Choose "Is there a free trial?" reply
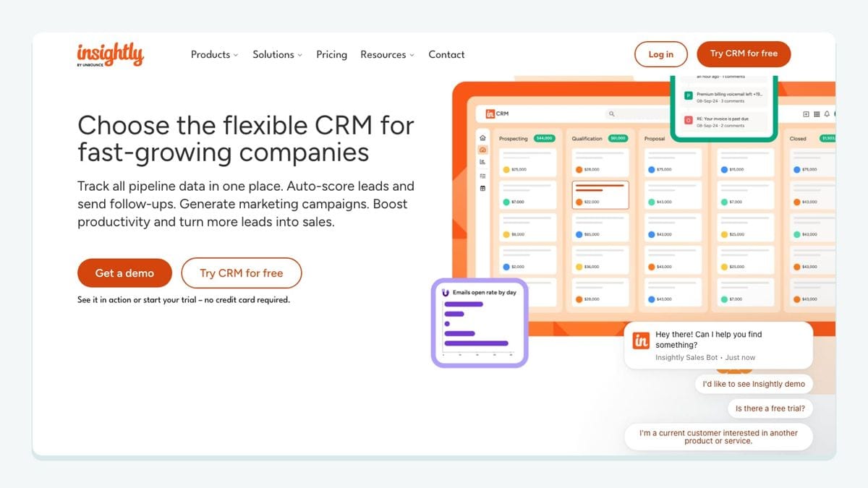 [x=770, y=408]
